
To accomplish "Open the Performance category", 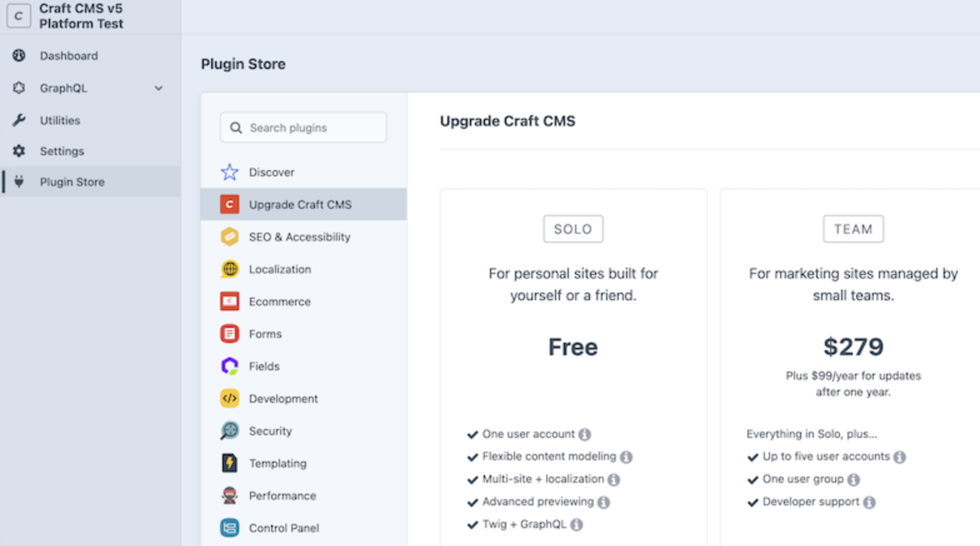I will tap(304, 495).
